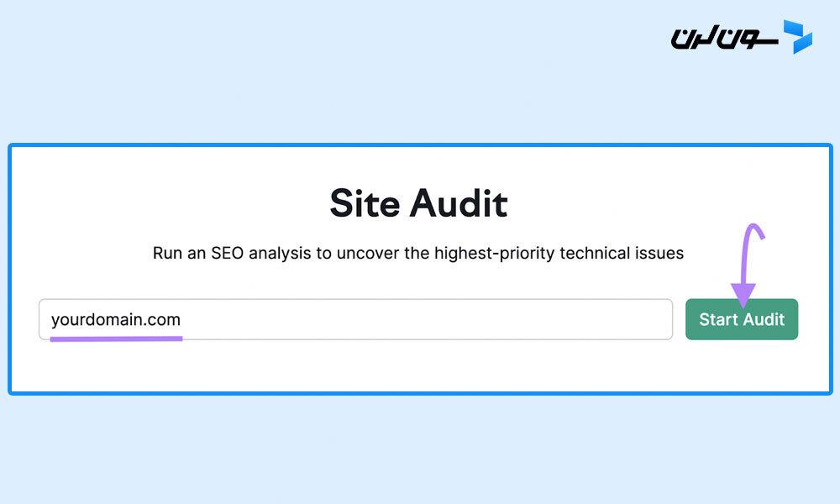Click the word Site in the heading

point(365,203)
